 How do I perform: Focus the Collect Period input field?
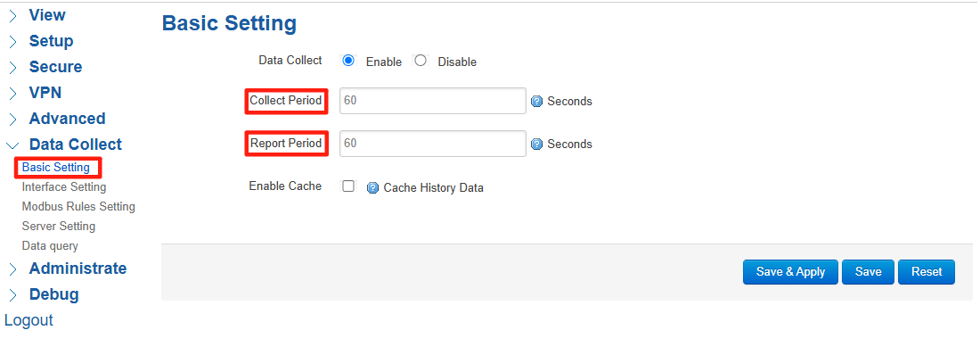tap(432, 101)
